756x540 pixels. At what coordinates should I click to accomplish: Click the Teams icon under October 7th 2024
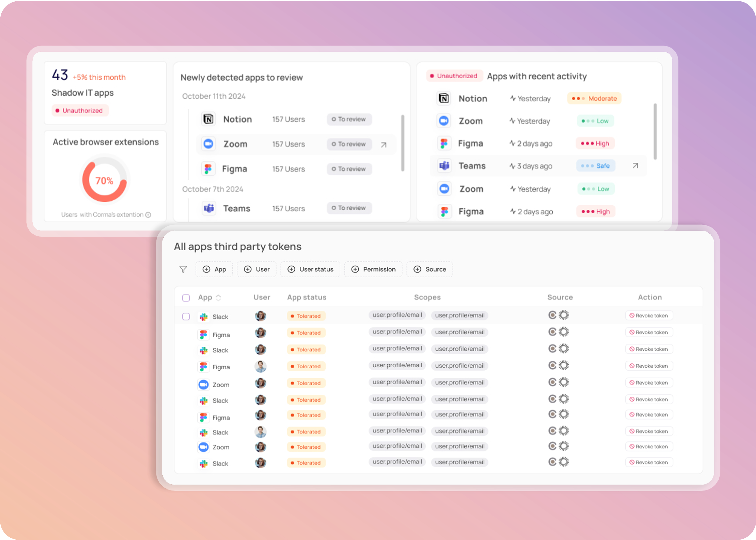209,209
